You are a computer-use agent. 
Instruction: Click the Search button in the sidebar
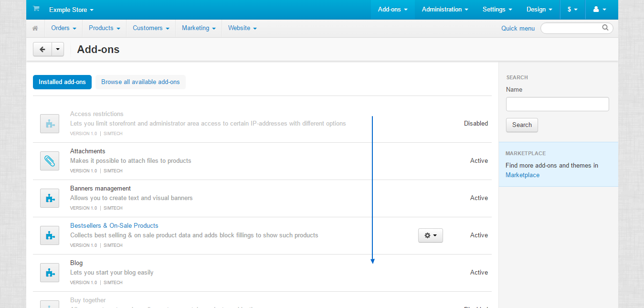(521, 125)
